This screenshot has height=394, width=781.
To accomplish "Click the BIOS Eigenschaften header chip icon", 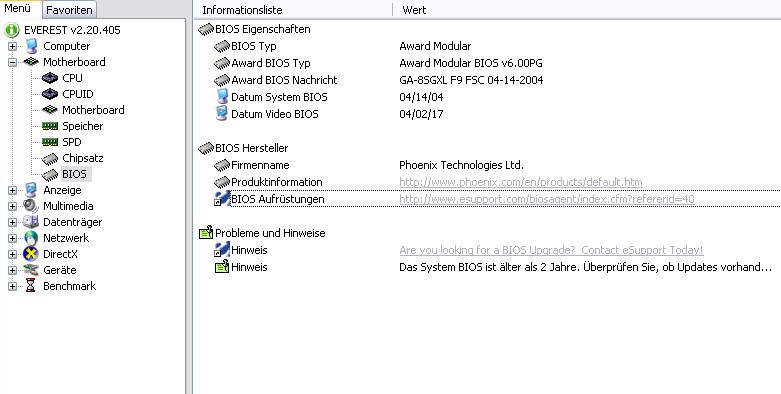I will tap(206, 29).
